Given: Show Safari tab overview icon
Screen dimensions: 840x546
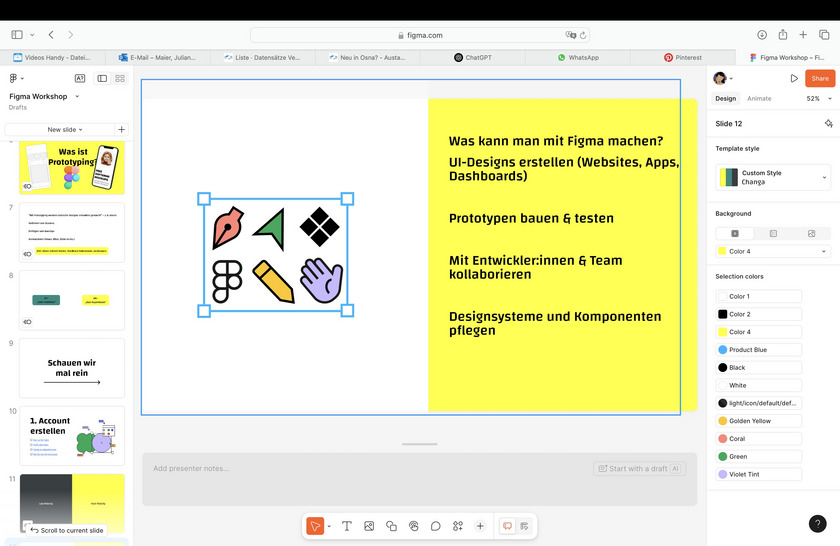Looking at the screenshot, I should (x=824, y=35).
